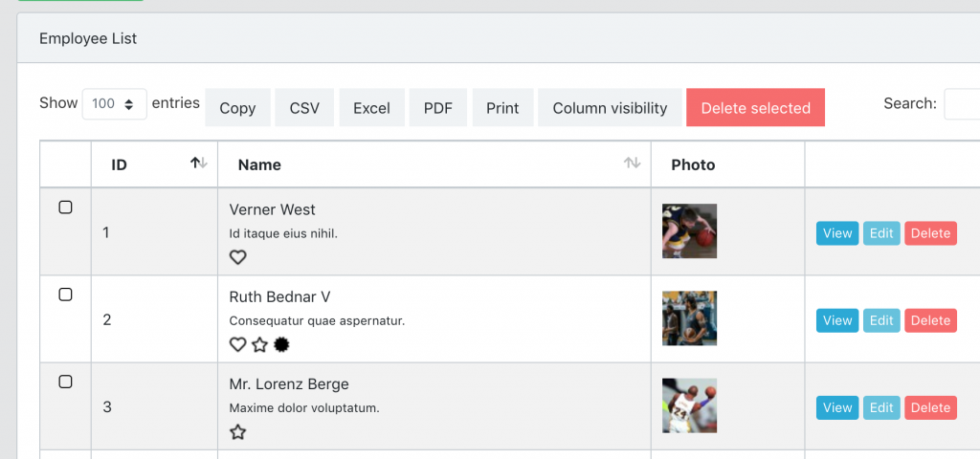The width and height of the screenshot is (980, 459).
Task: Export the table as CSV
Action: [304, 108]
